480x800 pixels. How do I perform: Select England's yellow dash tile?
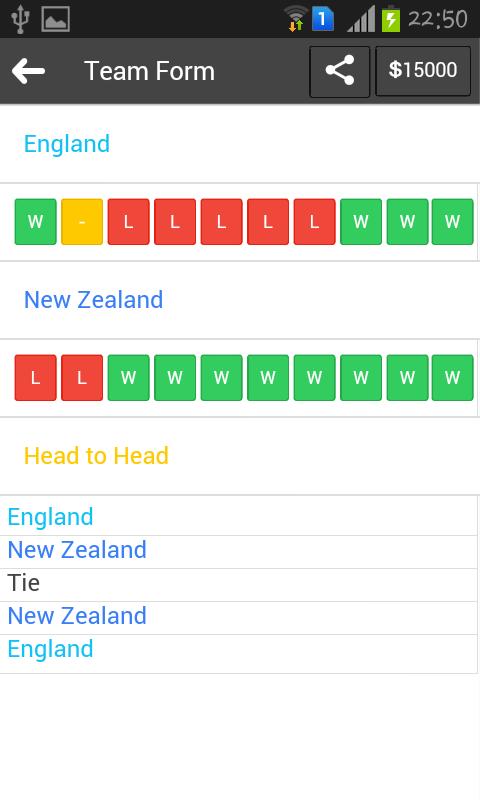(82, 222)
